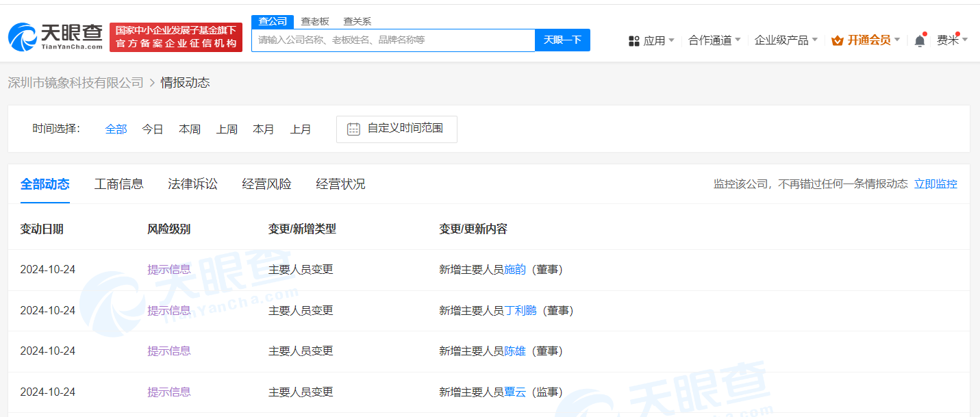980x417 pixels.
Task: Open the 企业级产品 dropdown
Action: (x=786, y=40)
